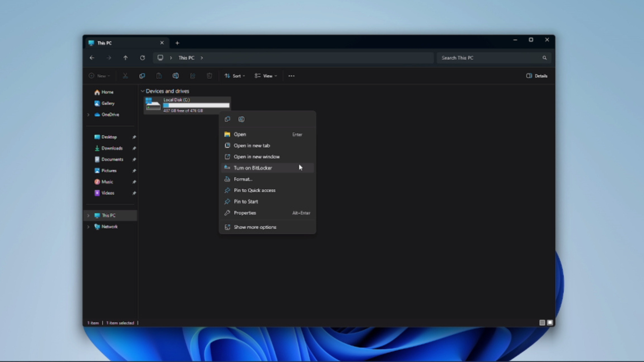Screen dimensions: 644x362
Task: Click the Delete icon in the toolbar
Action: click(209, 76)
